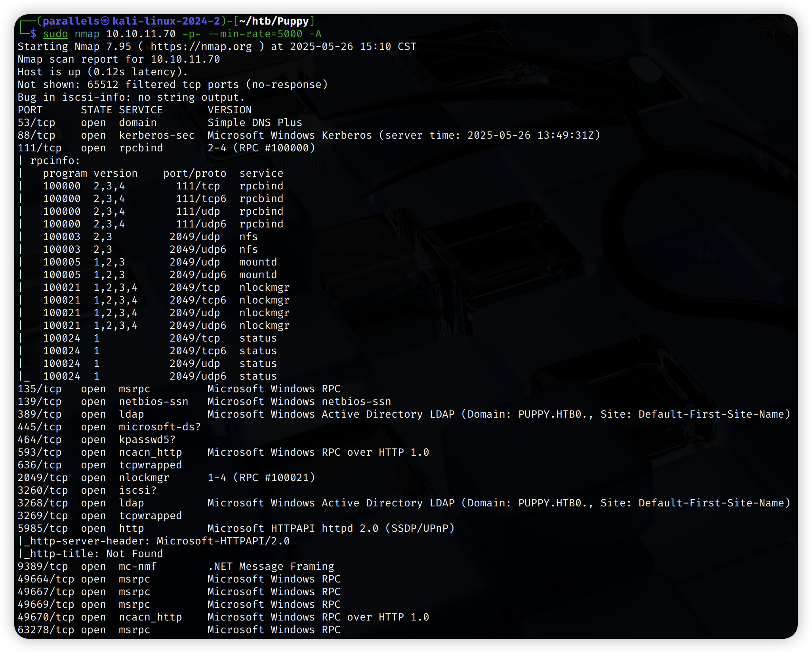Click the '49669/tcp' port entry
The height and width of the screenshot is (653, 812).
click(46, 605)
